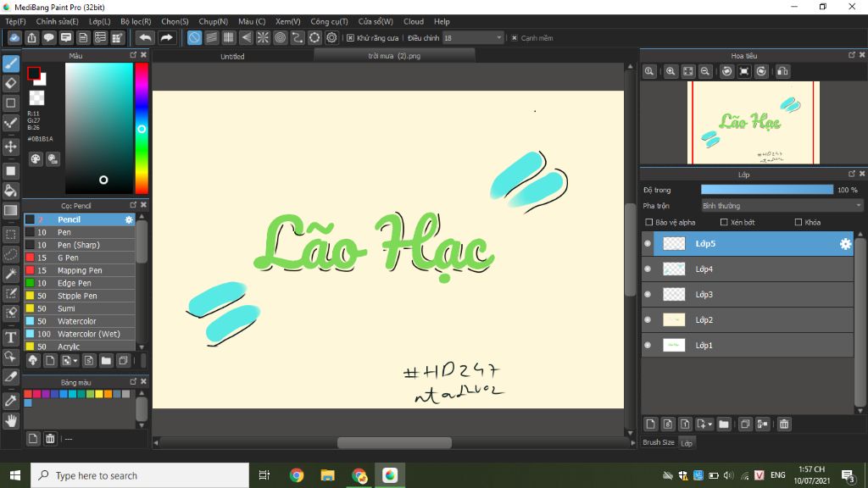Open Pencil brush settings gear
This screenshot has width=868, height=488.
(x=129, y=219)
